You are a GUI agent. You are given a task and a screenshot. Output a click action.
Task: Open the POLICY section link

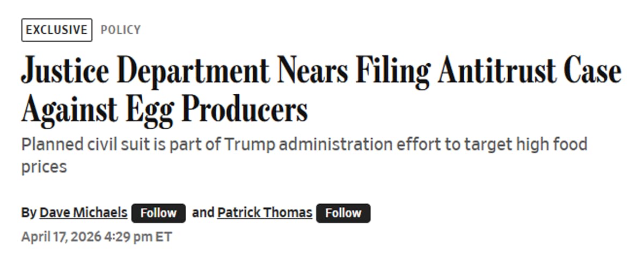(x=121, y=29)
